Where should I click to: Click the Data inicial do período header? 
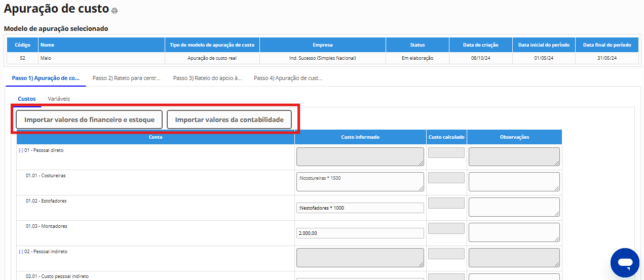544,45
